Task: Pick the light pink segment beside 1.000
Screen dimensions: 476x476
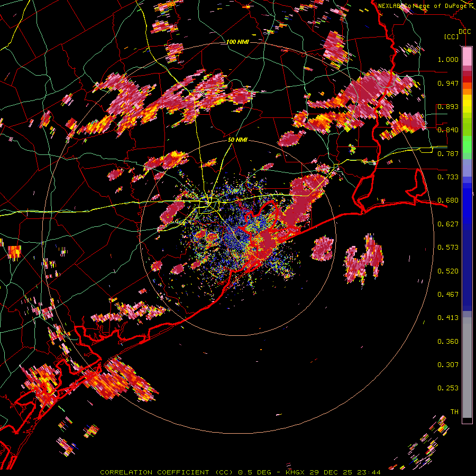Action: tap(467, 57)
